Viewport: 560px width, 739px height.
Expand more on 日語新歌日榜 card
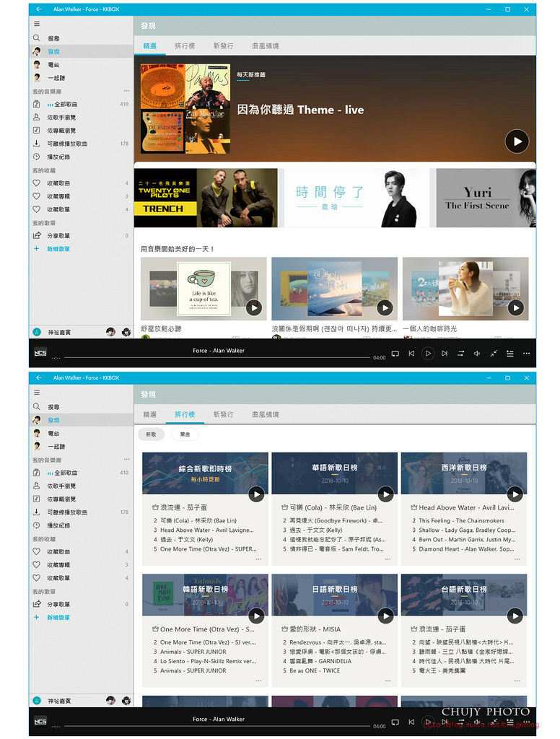point(388,681)
